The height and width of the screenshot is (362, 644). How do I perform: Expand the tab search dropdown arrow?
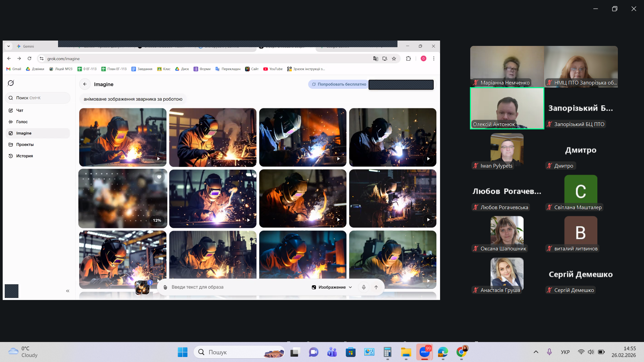click(x=8, y=46)
